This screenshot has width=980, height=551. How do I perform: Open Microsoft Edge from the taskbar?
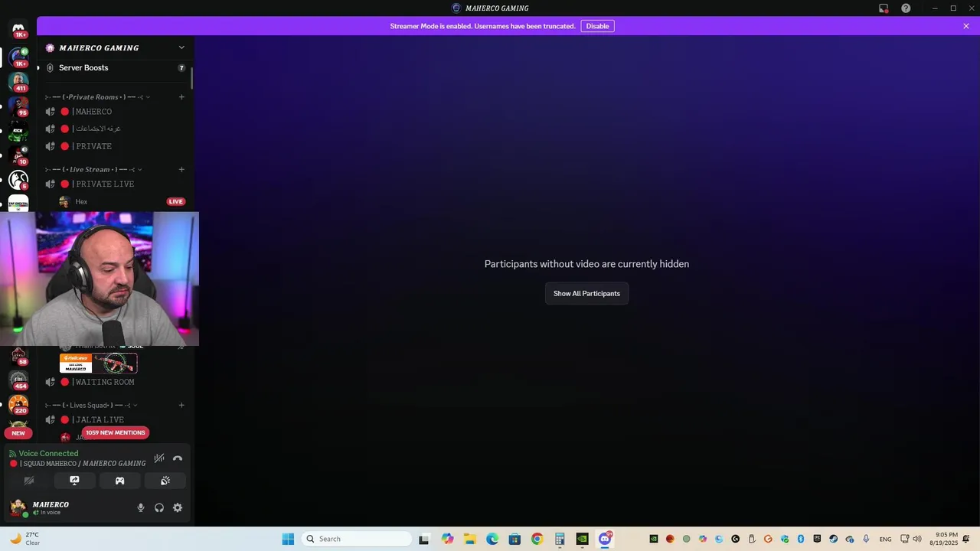click(492, 539)
